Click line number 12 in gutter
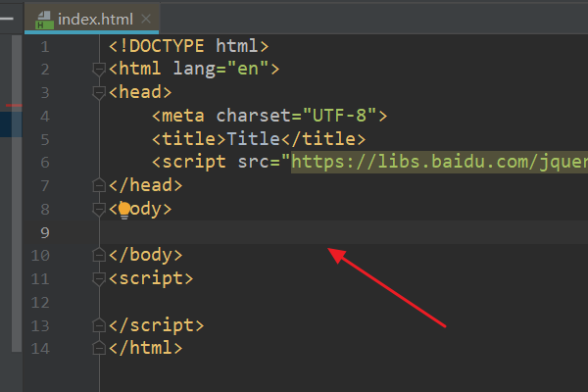 click(x=40, y=303)
